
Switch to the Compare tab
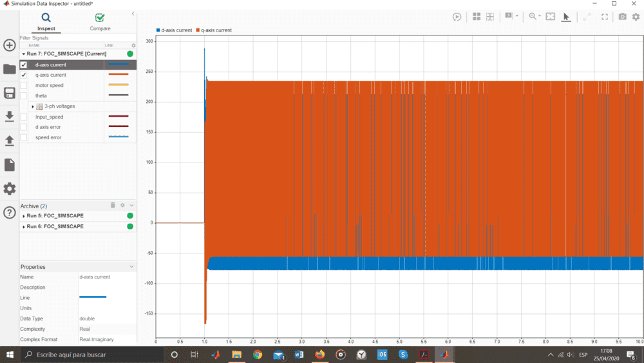coord(100,22)
